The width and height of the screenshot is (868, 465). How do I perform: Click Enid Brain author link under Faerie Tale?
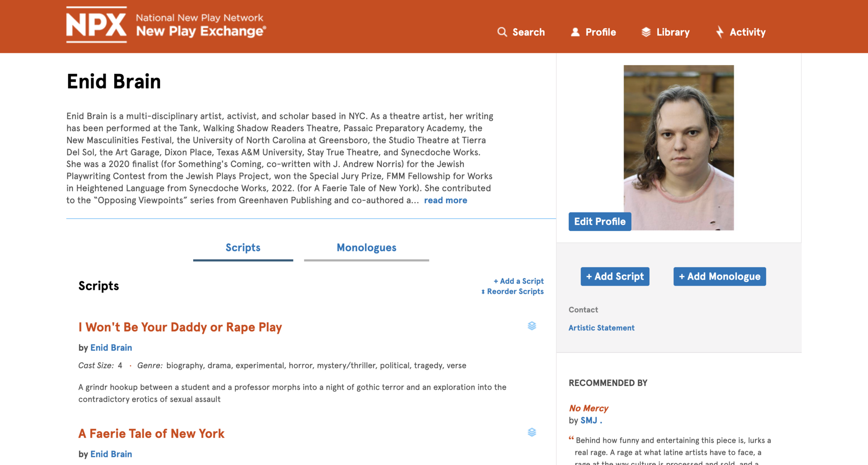(x=111, y=454)
